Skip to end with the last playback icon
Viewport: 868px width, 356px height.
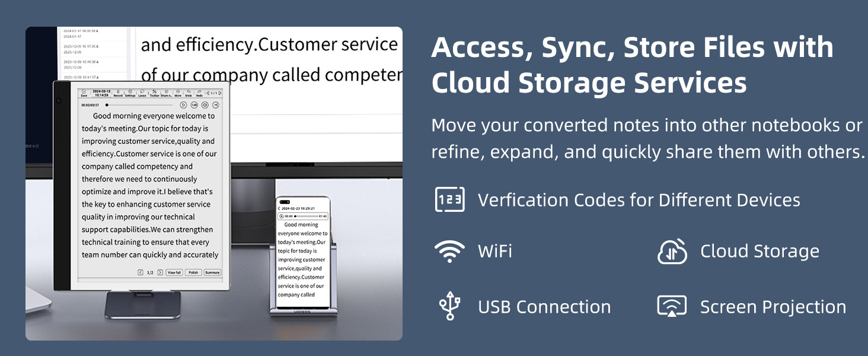tap(216, 105)
